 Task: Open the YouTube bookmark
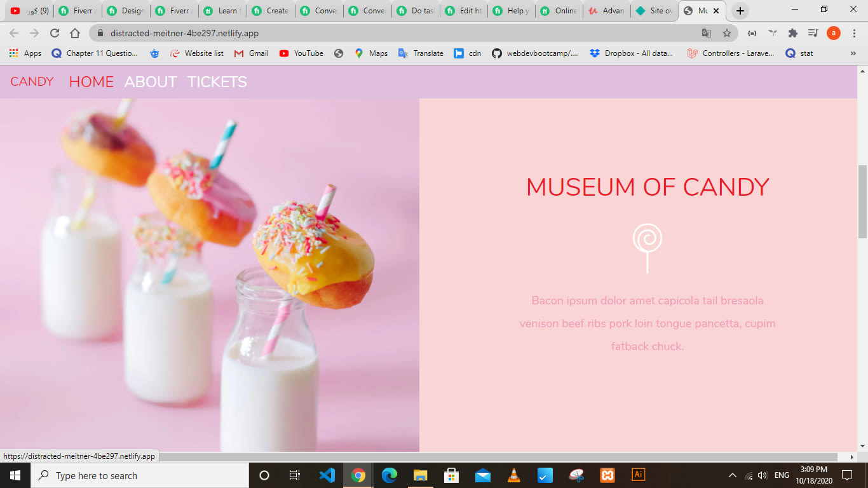[x=301, y=53]
